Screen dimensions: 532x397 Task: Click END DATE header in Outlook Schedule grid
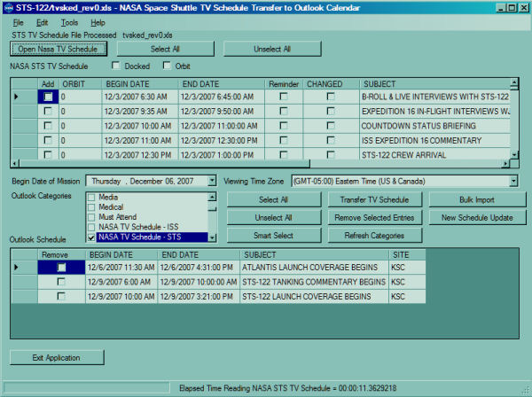(x=199, y=255)
